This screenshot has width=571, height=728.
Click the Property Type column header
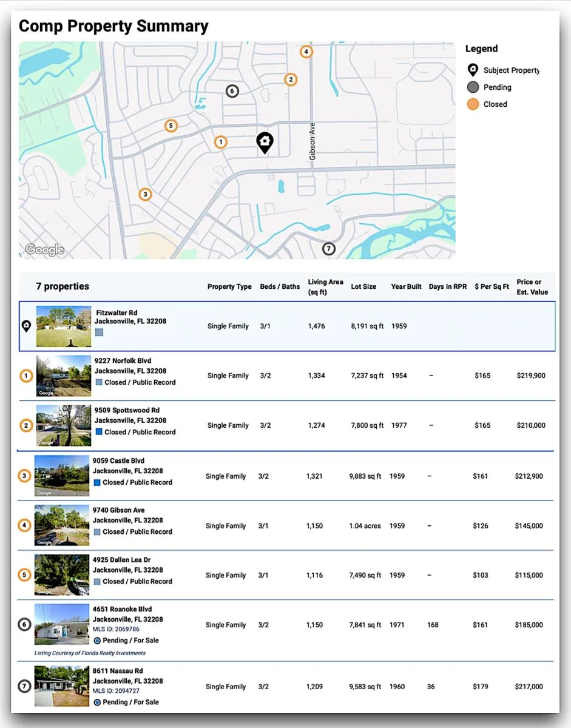(229, 287)
